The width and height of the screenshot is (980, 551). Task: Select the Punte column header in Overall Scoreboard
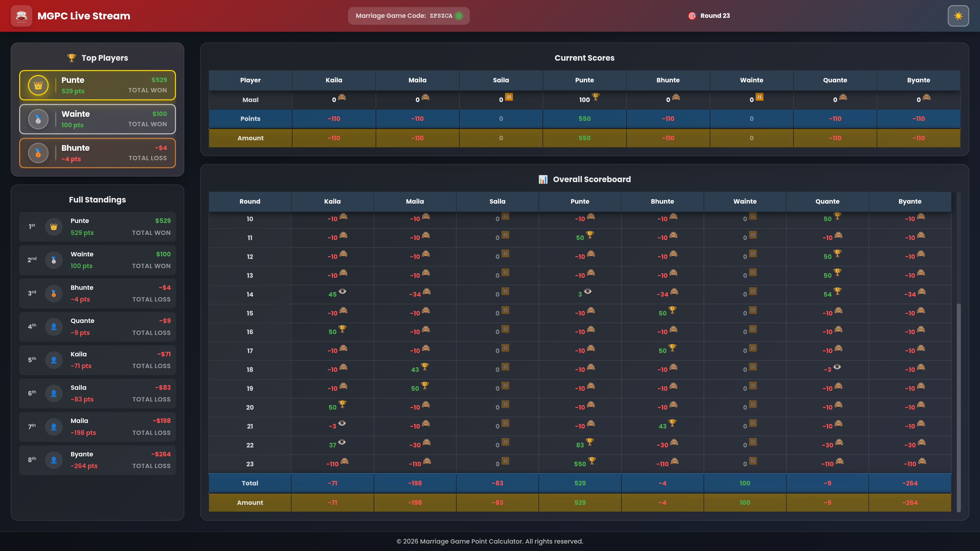click(x=579, y=202)
